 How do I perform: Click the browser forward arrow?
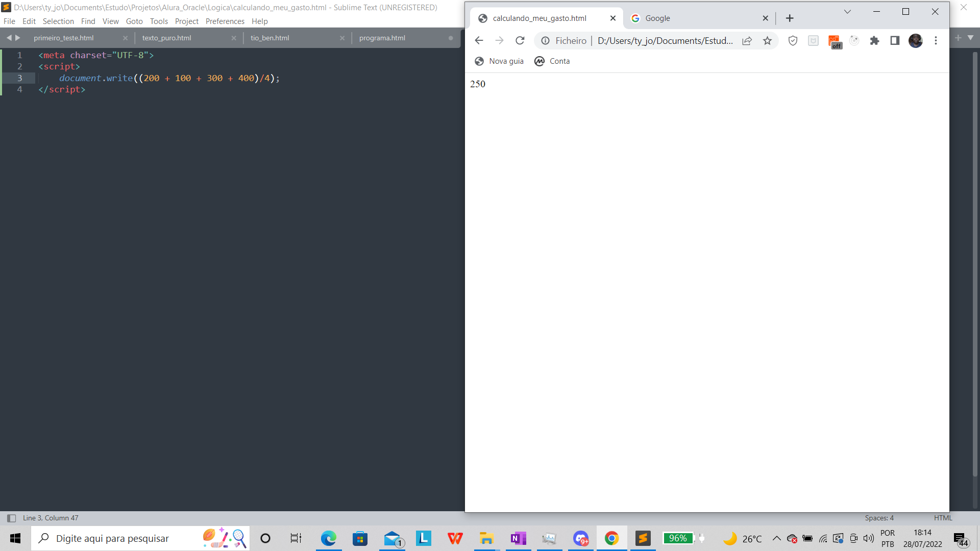pyautogui.click(x=499, y=40)
